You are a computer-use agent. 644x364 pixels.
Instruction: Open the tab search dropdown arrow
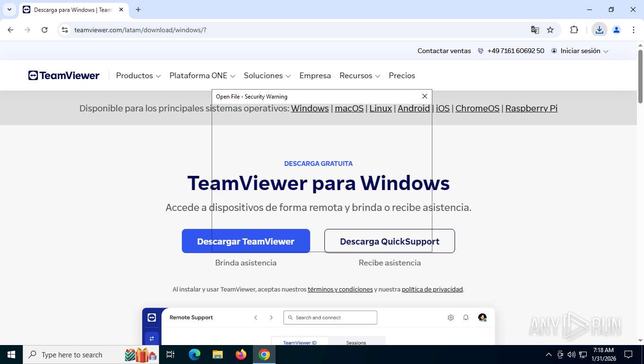pos(9,9)
